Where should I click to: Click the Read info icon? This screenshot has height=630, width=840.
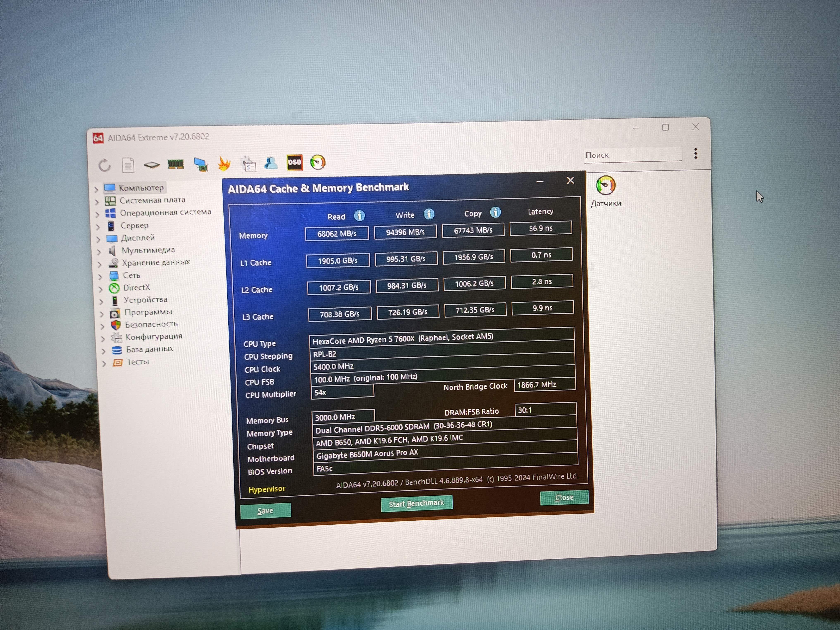[x=359, y=216]
